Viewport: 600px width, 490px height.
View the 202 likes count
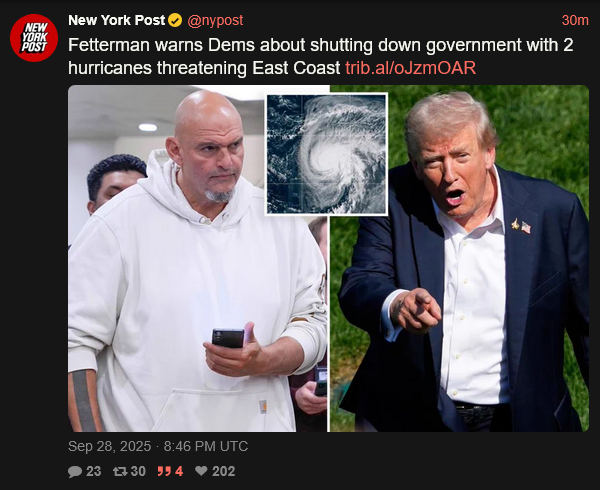coord(224,471)
